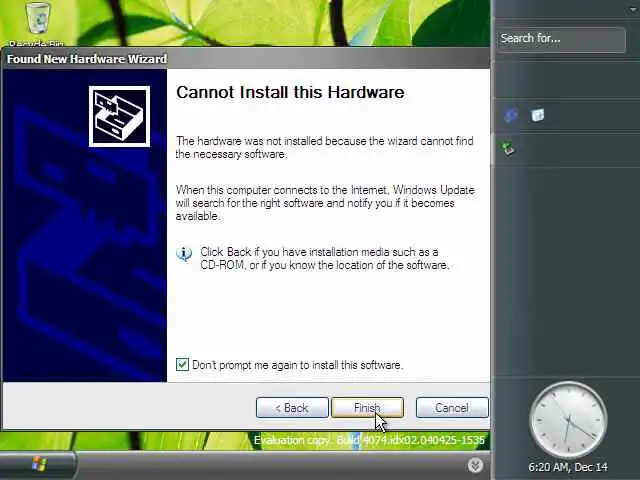
Task: Open the sidebar options dropdown arrow
Action: click(x=635, y=9)
